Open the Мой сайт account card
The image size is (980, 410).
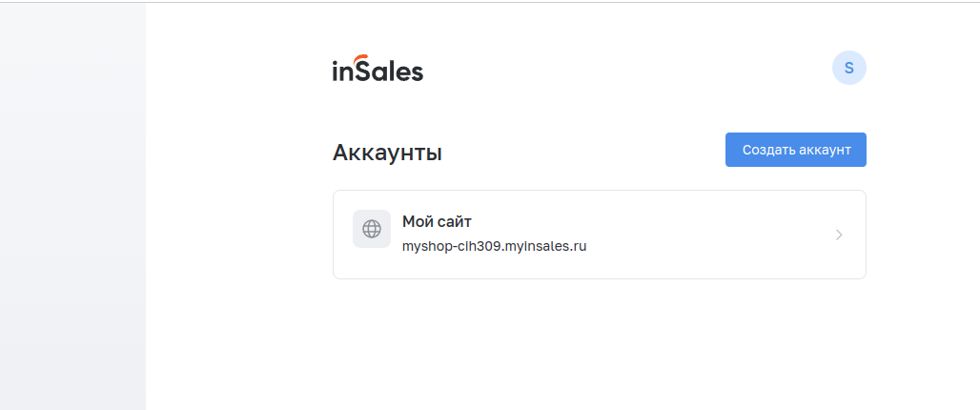600,235
